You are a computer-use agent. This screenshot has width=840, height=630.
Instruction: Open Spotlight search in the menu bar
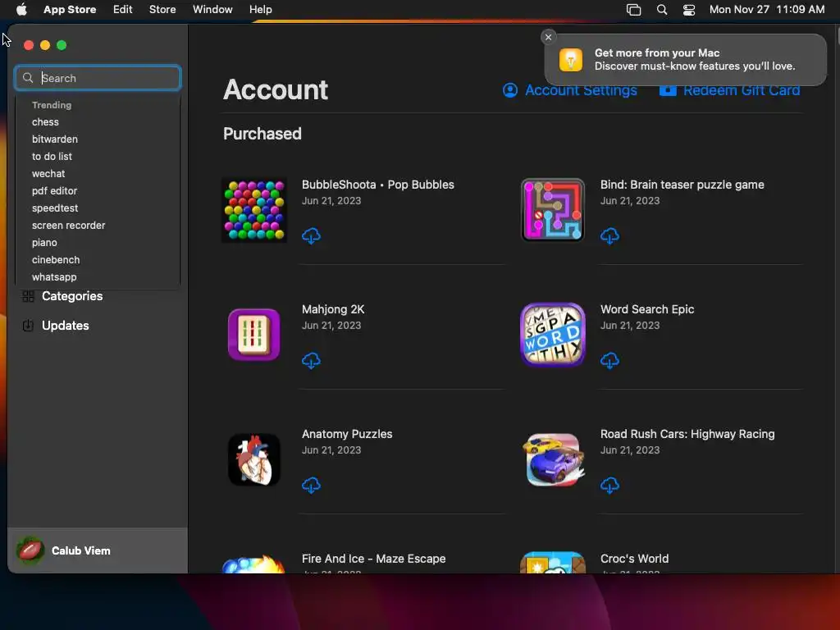[662, 10]
